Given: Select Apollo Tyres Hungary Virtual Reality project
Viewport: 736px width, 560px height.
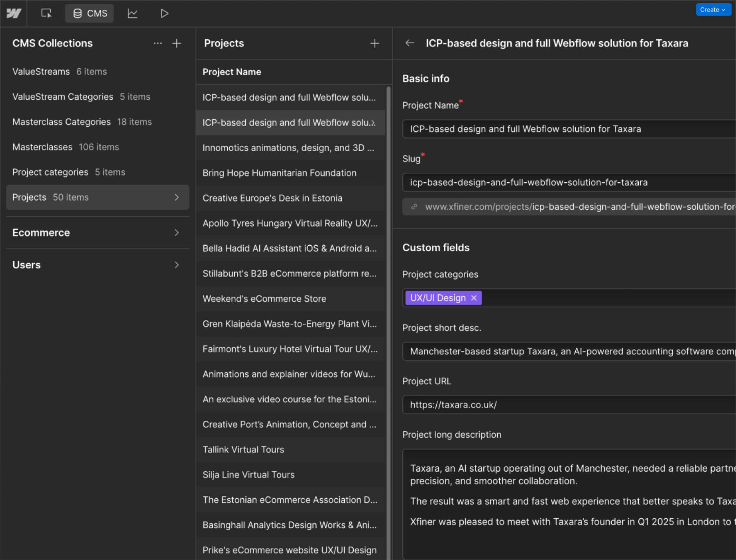Looking at the screenshot, I should 290,223.
